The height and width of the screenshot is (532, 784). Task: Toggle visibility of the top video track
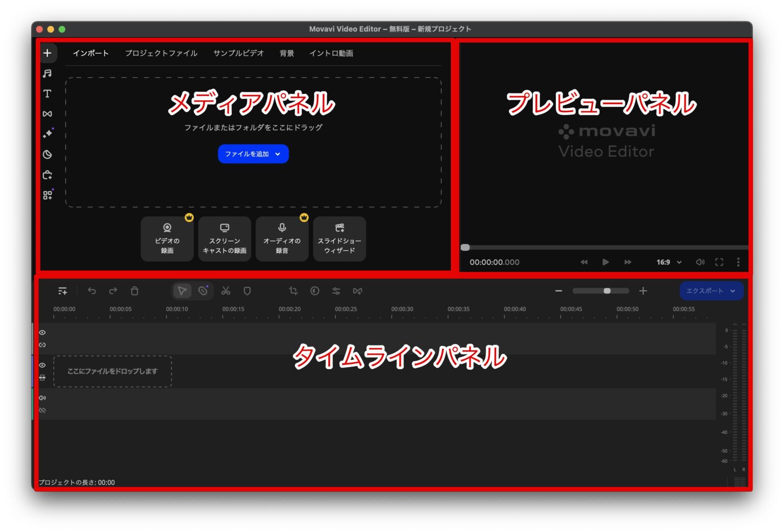pyautogui.click(x=43, y=332)
